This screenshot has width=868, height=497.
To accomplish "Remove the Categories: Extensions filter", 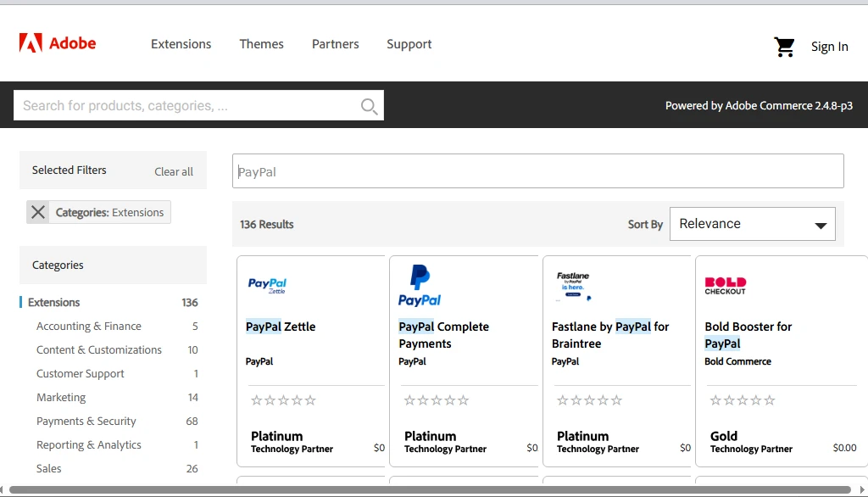I will coord(38,212).
